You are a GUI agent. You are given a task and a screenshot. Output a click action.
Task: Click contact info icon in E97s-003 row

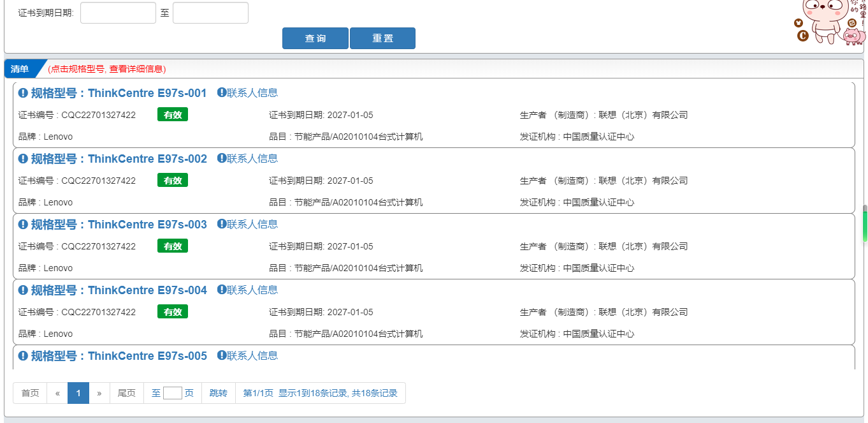[222, 224]
